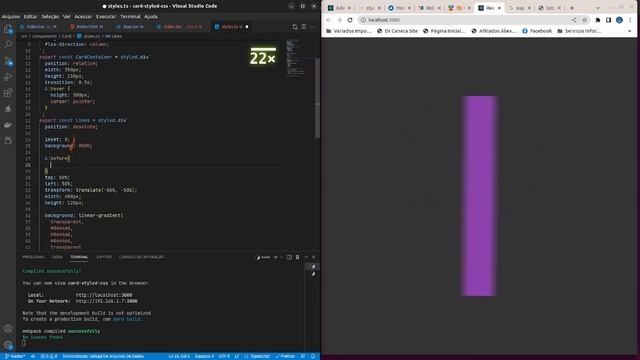Screen dimensions: 640x360
Task: Open Servicos Infor... bookmarks folder
Action: [x=580, y=31]
